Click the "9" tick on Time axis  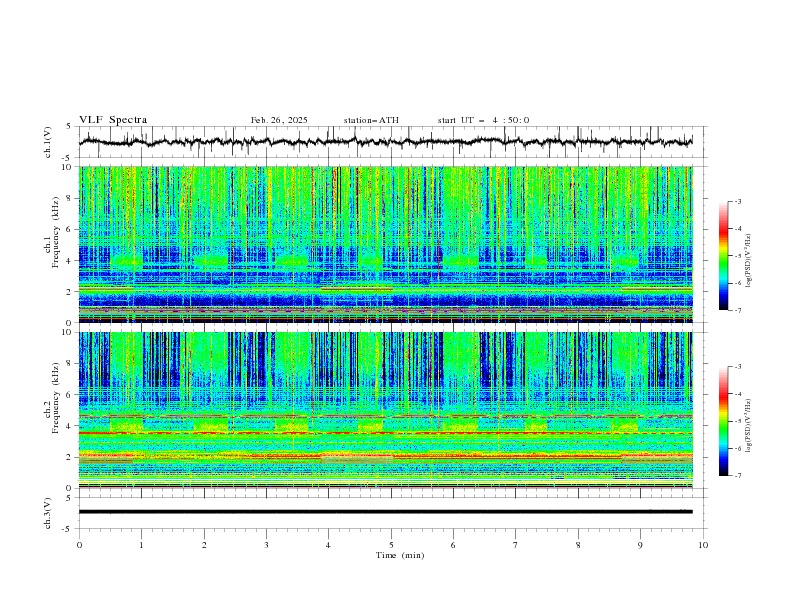point(640,545)
